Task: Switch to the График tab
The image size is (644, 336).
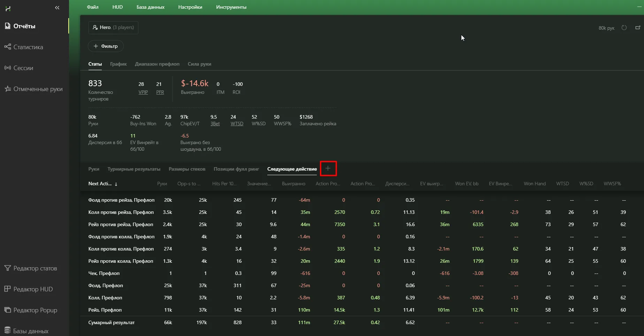Action: pyautogui.click(x=118, y=64)
